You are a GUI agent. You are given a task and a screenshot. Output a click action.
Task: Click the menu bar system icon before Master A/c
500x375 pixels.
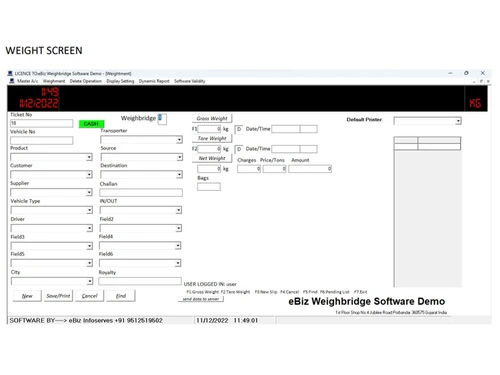[12, 81]
